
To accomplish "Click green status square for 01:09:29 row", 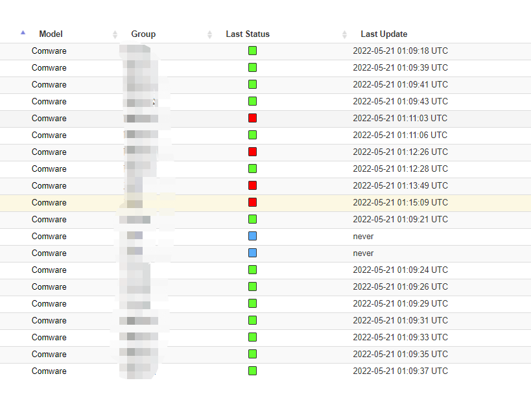I will [252, 303].
